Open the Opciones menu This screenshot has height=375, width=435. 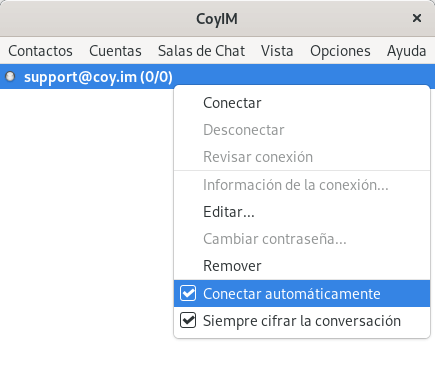pyautogui.click(x=340, y=51)
